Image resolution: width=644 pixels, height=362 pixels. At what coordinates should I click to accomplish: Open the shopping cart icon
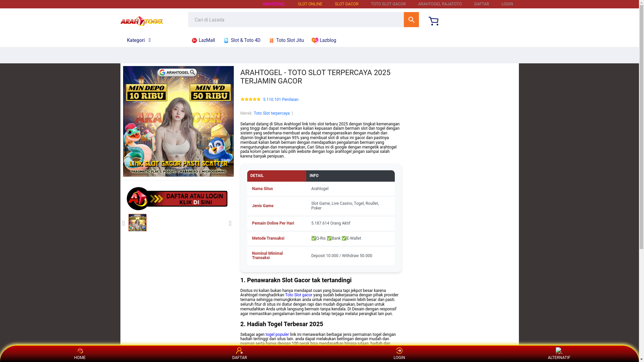click(433, 21)
